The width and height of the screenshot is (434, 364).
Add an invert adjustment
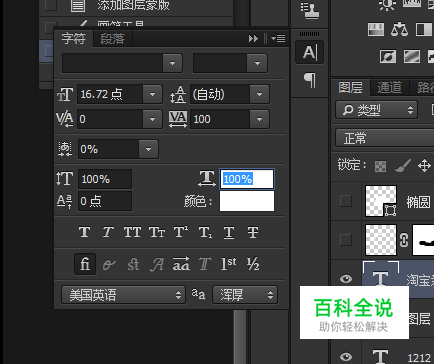coord(388,56)
